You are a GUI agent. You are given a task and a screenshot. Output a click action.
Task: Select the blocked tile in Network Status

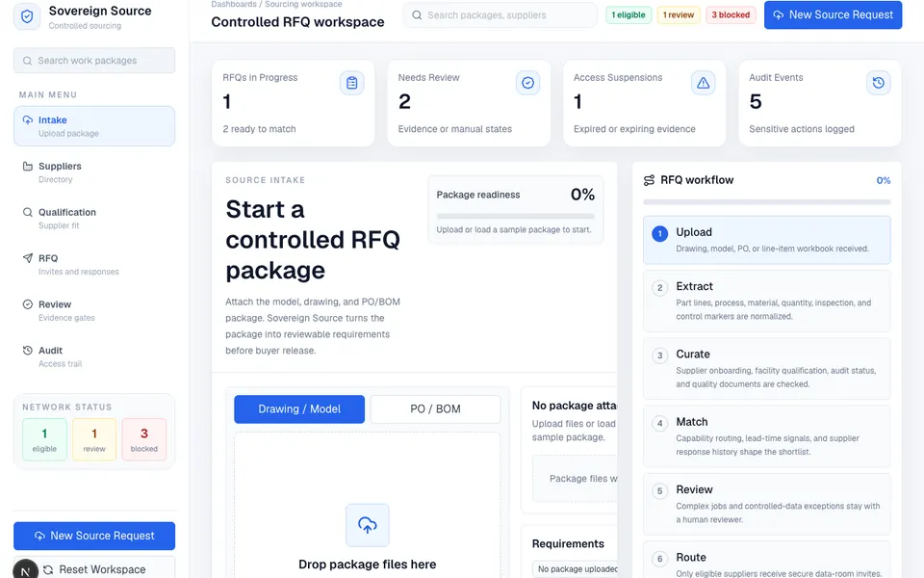(x=143, y=439)
